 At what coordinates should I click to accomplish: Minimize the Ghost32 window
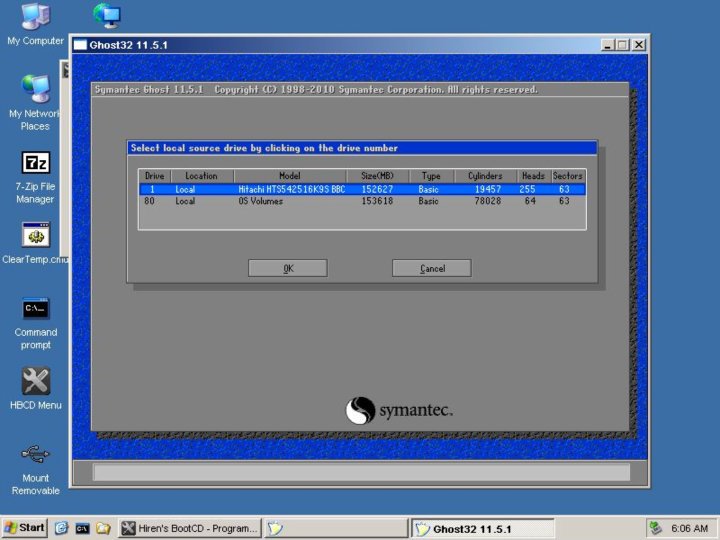pos(608,45)
